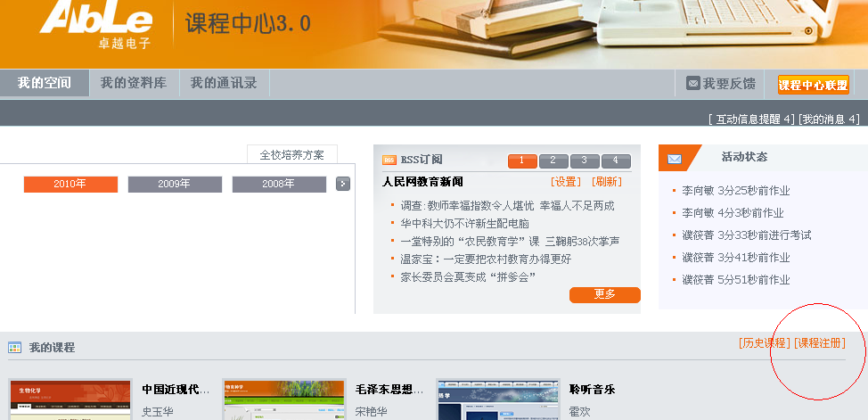Open the 历史课程 link
Image resolution: width=868 pixels, height=420 pixels.
tap(764, 343)
